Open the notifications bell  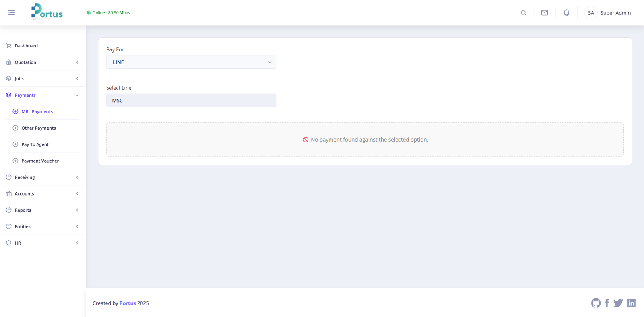click(x=566, y=13)
